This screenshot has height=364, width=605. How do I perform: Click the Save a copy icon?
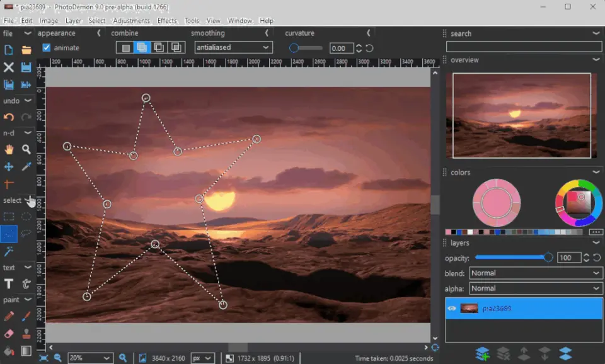coord(8,84)
